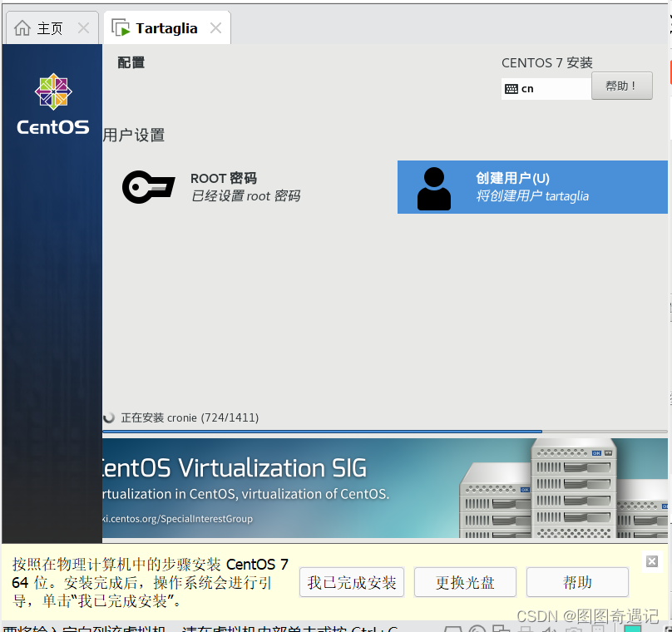Click the keyboard icon next to cn
The height and width of the screenshot is (632, 672).
click(511, 89)
